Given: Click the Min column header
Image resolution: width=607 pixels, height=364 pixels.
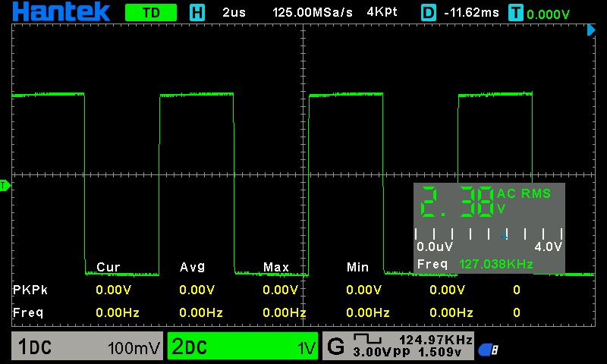Looking at the screenshot, I should click(x=357, y=267).
